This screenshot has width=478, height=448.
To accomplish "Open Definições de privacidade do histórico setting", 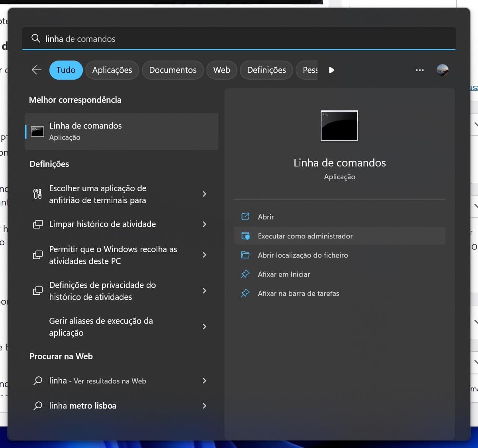I will coord(102,291).
